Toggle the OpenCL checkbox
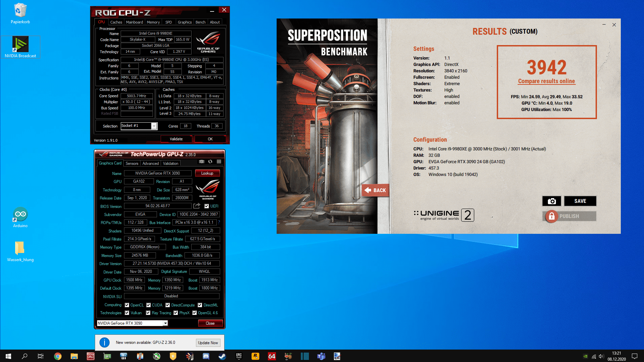Screen dimensions: 644x362 pos(127,305)
